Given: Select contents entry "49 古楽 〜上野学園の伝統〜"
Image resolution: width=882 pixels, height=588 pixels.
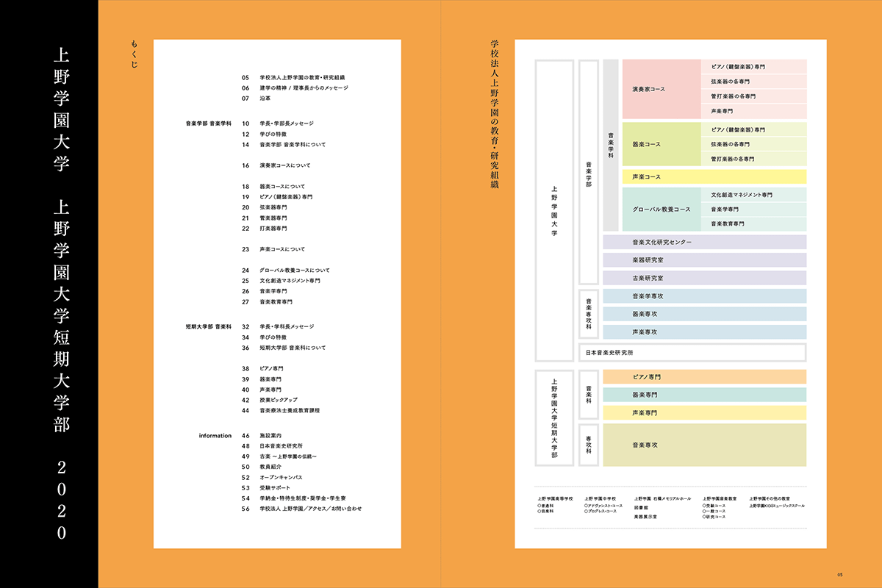Looking at the screenshot, I should pyautogui.click(x=279, y=456).
